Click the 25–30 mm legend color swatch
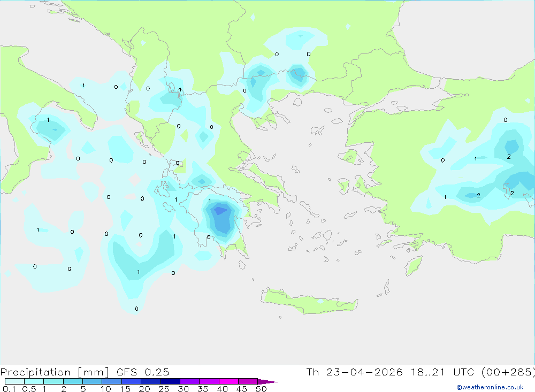Screen dimensions: 535x392 coord(170,381)
